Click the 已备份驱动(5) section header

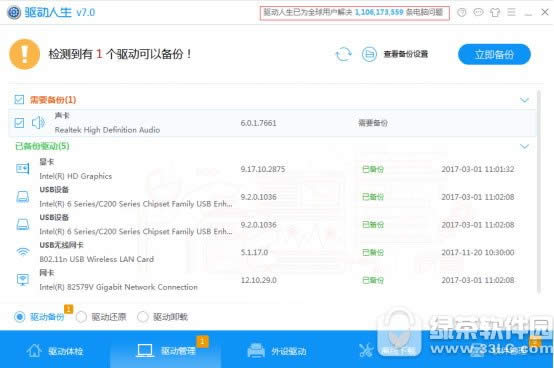(42, 146)
